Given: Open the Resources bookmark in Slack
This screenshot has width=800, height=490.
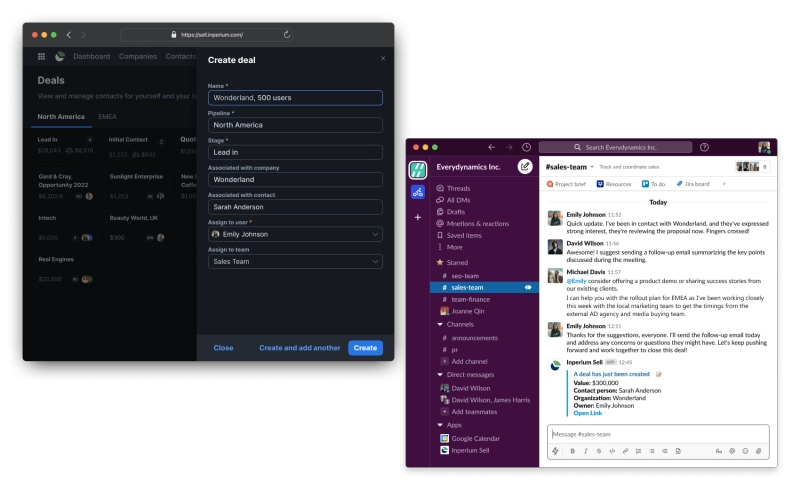Looking at the screenshot, I should point(614,184).
